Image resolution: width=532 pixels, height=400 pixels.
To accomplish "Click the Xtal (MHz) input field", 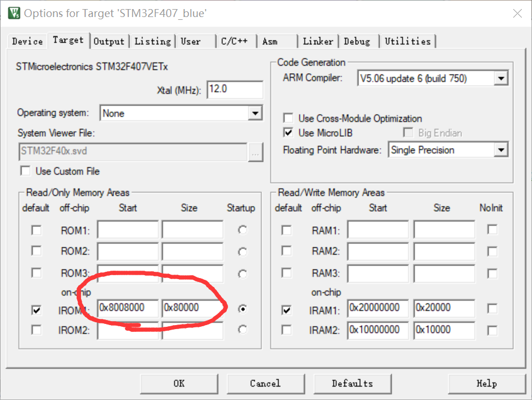I will [x=235, y=90].
